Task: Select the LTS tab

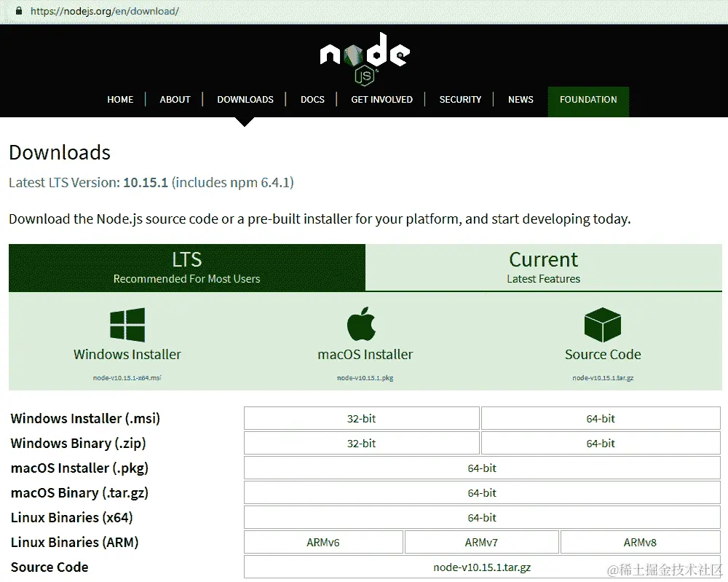Action: click(x=187, y=268)
